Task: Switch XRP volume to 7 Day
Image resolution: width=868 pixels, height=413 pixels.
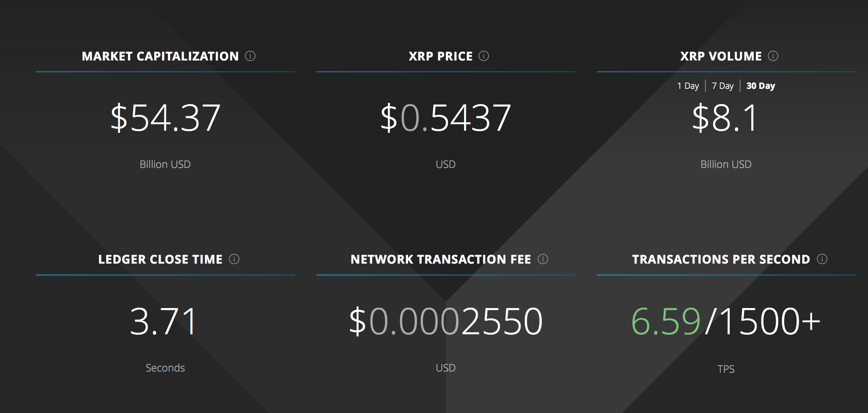Action: pos(723,86)
